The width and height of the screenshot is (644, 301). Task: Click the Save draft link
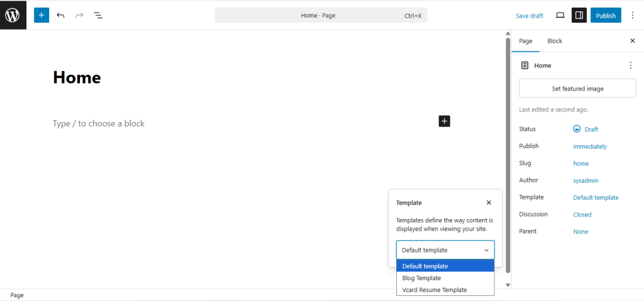529,16
